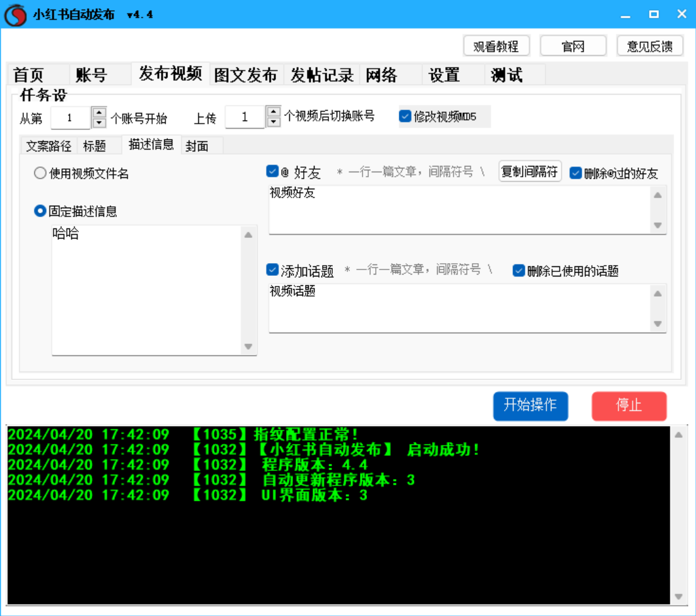Switch to the 首页 tab

click(38, 74)
